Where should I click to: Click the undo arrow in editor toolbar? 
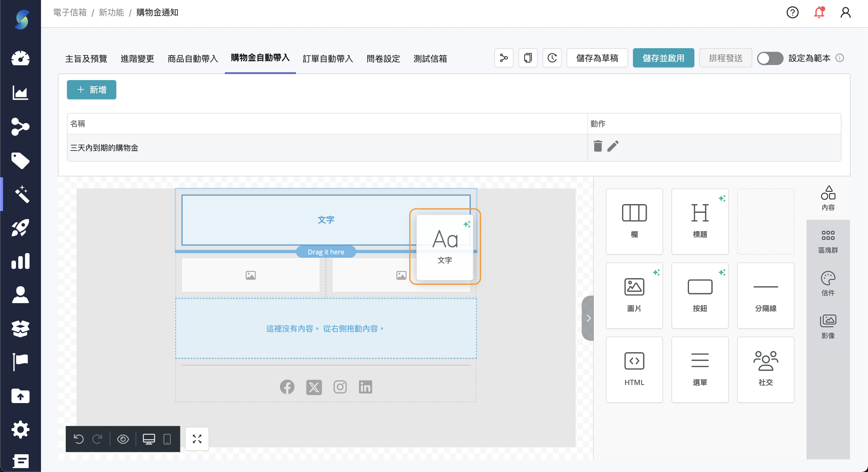[x=78, y=439]
